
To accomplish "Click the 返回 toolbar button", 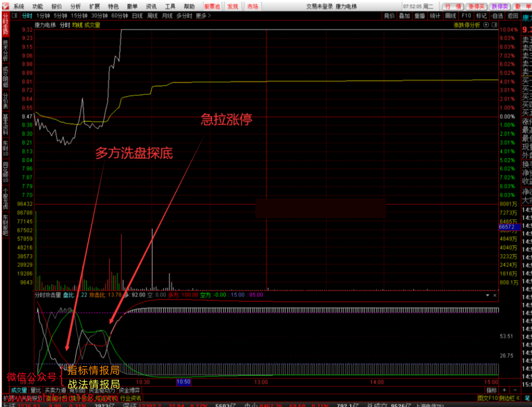I will point(513,16).
